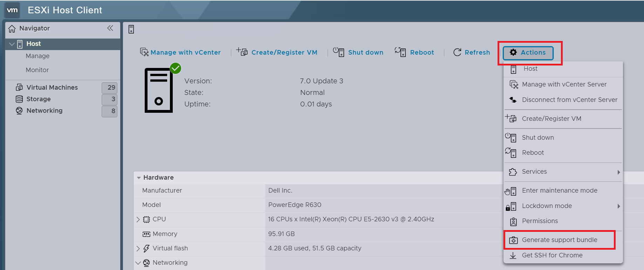Select Enter maintenance mode
Viewport: 644px width, 270px height.
click(560, 191)
